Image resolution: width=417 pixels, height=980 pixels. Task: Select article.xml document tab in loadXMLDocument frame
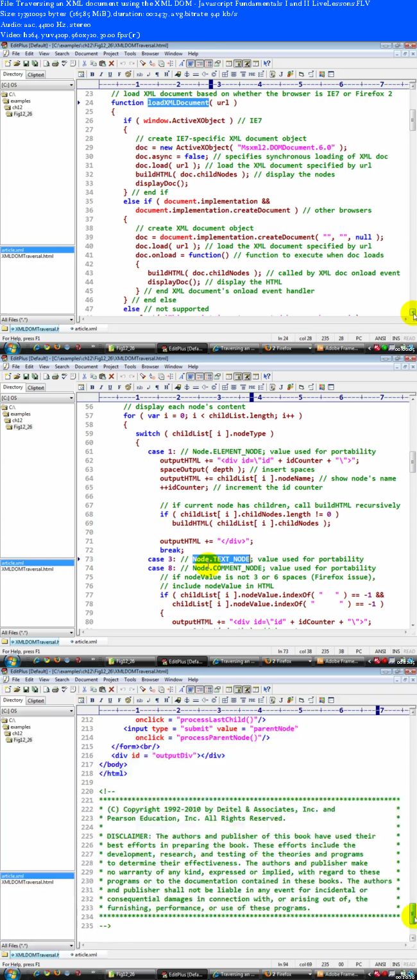tap(82, 328)
